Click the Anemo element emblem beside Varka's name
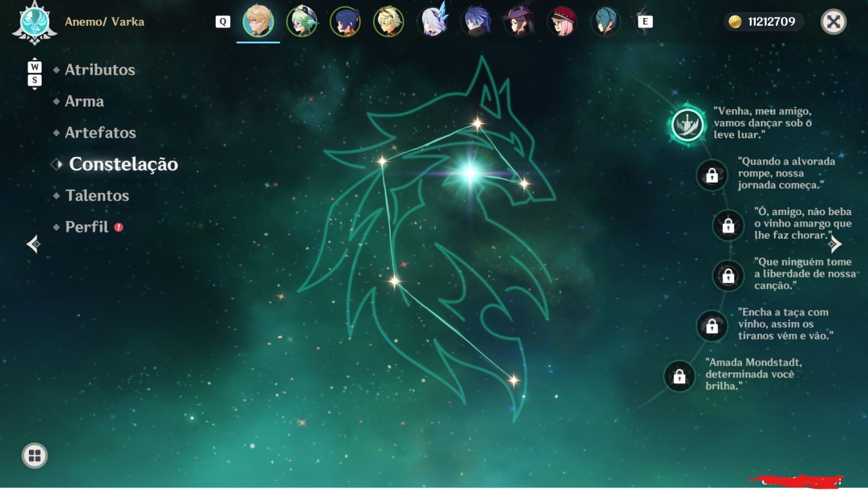 (34, 22)
